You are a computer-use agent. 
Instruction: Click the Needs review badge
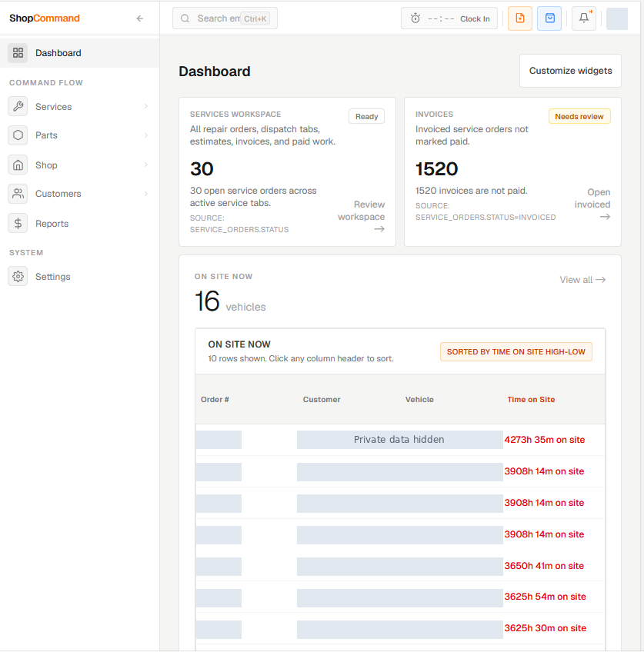[579, 116]
